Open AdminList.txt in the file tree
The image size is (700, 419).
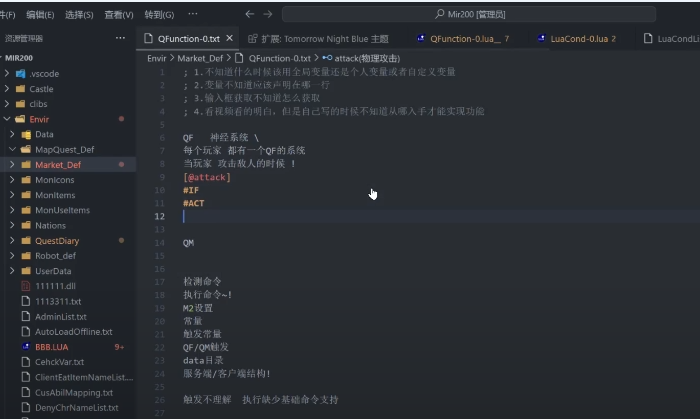(59, 316)
